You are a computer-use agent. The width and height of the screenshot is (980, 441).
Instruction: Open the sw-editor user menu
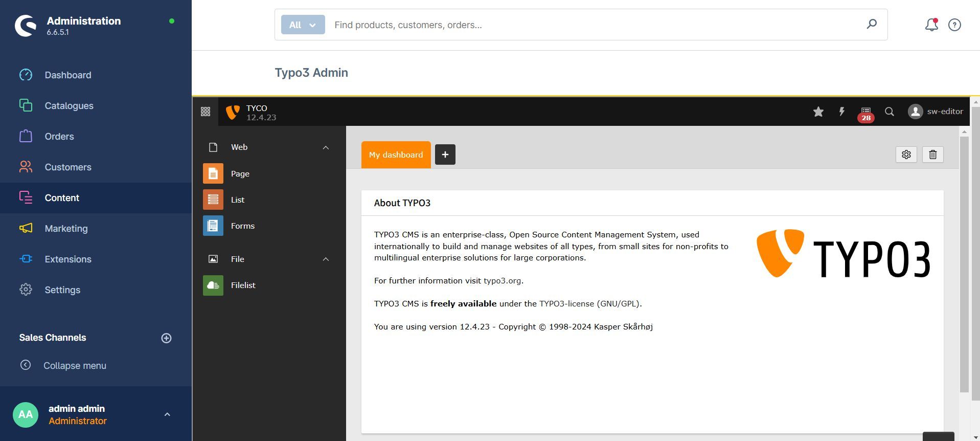pos(936,112)
